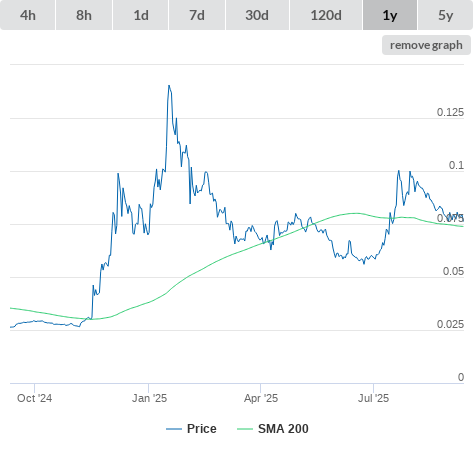The height and width of the screenshot is (455, 474).
Task: Click the 0.125 y-axis label
Action: click(450, 112)
